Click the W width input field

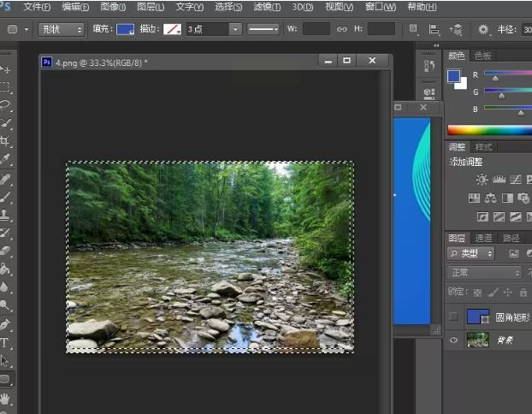pos(316,29)
